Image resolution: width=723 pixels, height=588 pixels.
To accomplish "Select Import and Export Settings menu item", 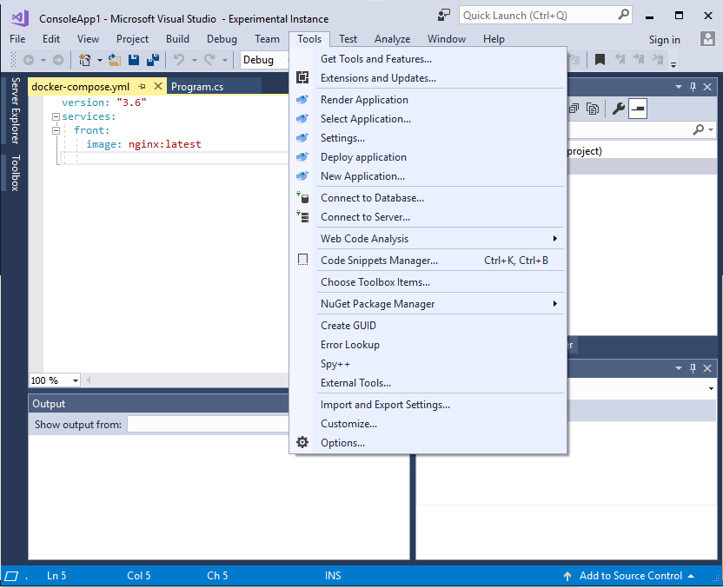I will (x=428, y=405).
